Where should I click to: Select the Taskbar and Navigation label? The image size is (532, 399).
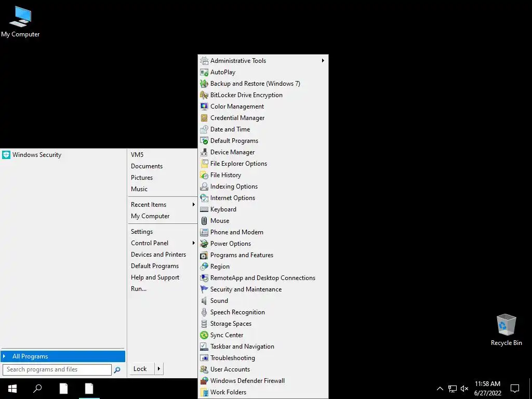point(242,347)
